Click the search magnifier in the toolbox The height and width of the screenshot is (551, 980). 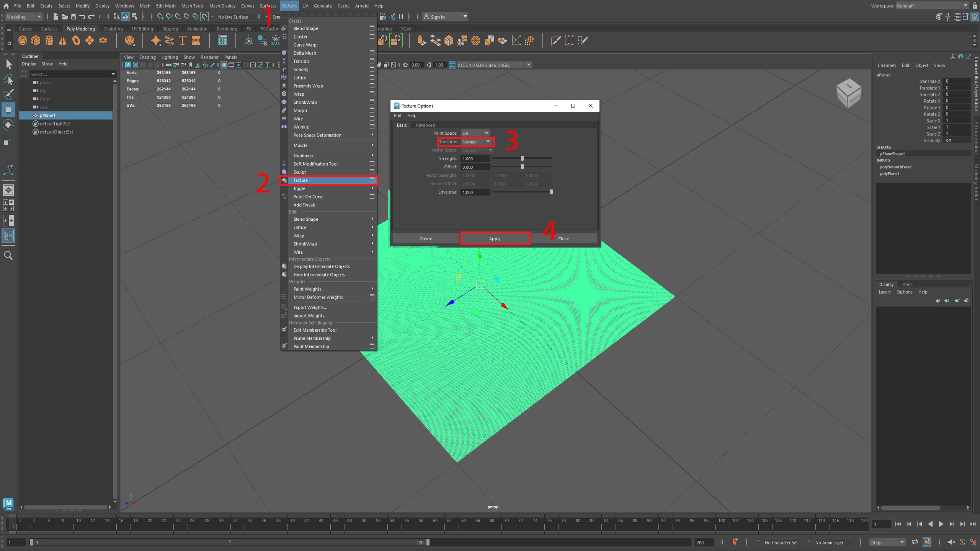tap(8, 255)
